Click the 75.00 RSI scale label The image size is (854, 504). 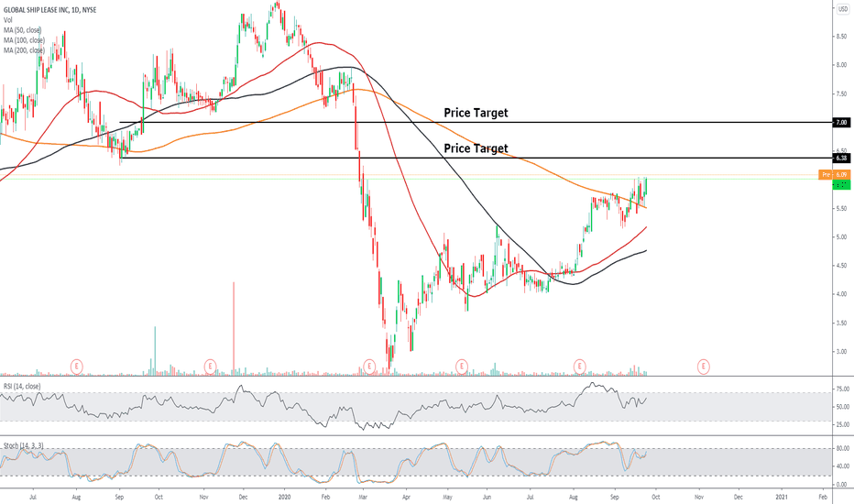(843, 389)
